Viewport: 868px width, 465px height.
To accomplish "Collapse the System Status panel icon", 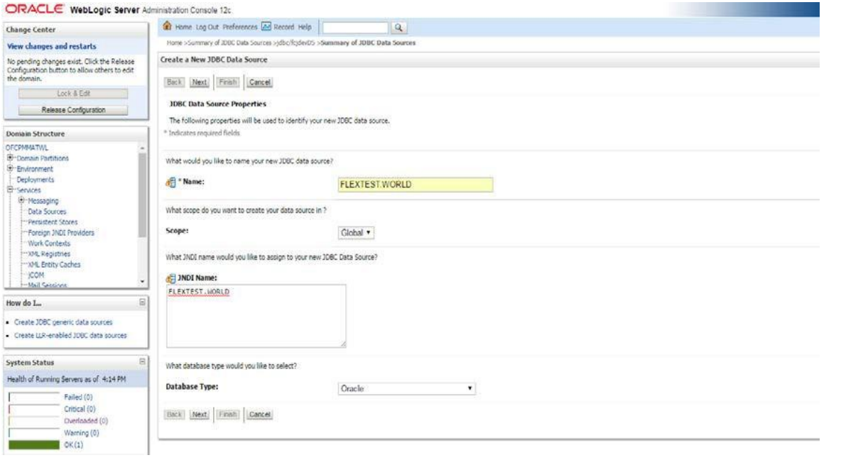I will (142, 361).
